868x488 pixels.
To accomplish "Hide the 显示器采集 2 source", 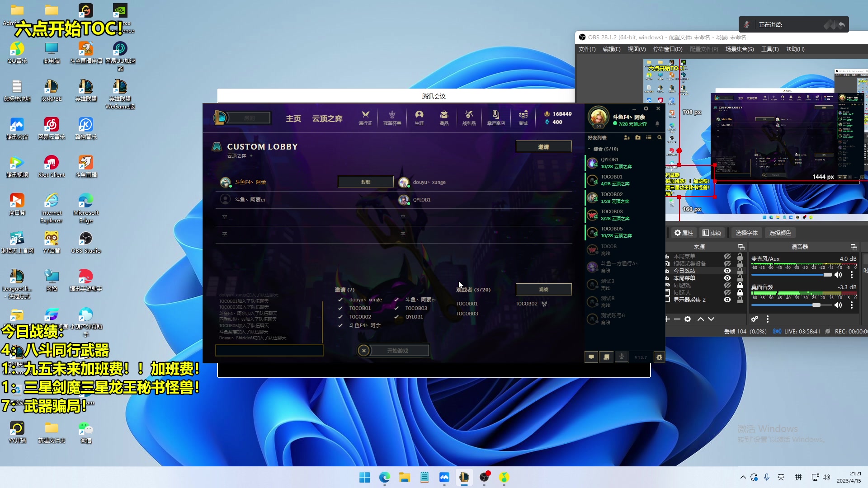I will [x=727, y=300].
